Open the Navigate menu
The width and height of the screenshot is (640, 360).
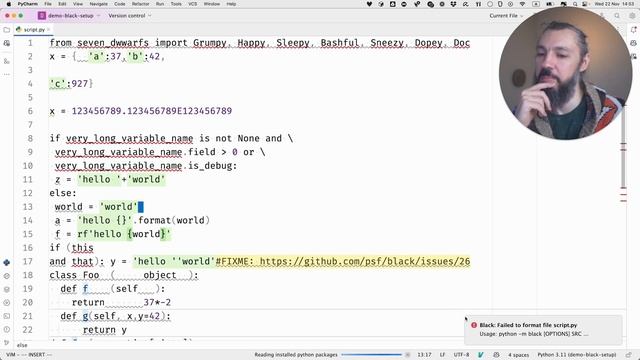click(98, 4)
